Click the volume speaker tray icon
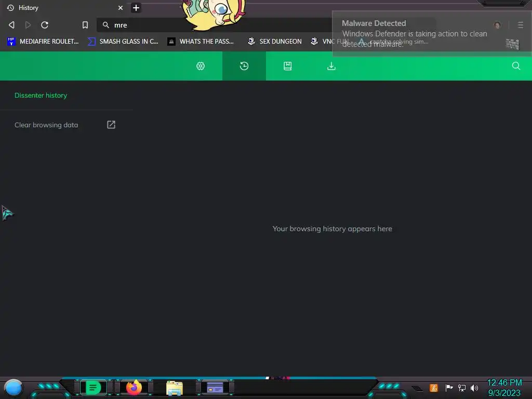This screenshot has width=532, height=399. tap(474, 388)
